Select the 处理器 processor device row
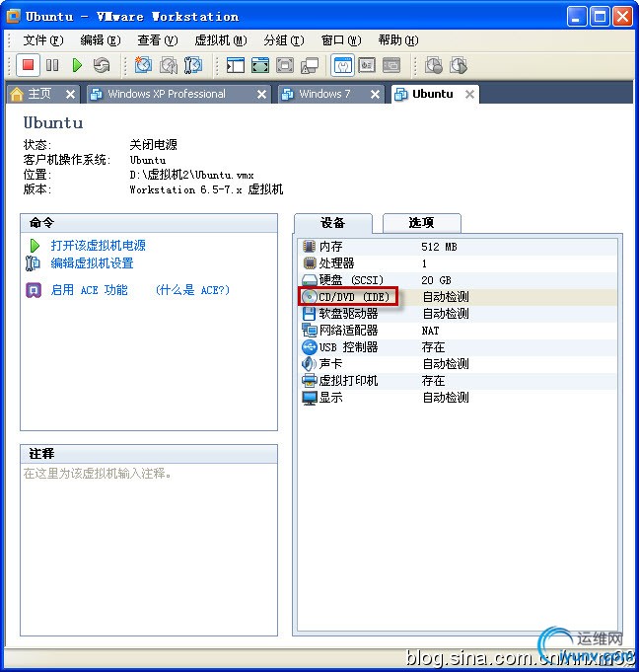The image size is (639, 672). pyautogui.click(x=458, y=263)
